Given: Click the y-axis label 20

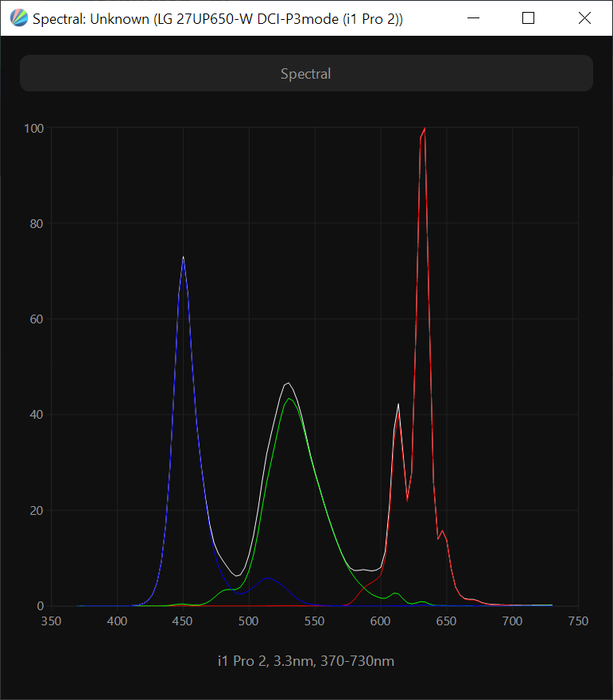Looking at the screenshot, I should (x=36, y=511).
